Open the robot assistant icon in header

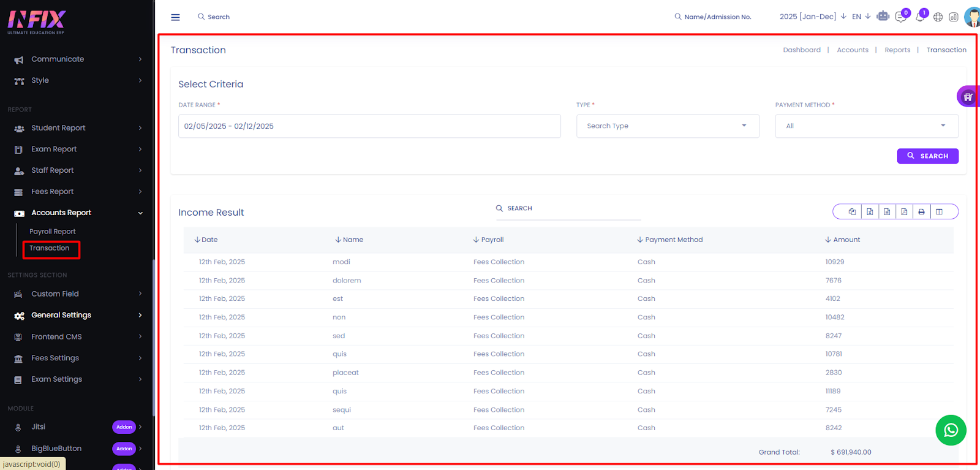click(x=883, y=16)
